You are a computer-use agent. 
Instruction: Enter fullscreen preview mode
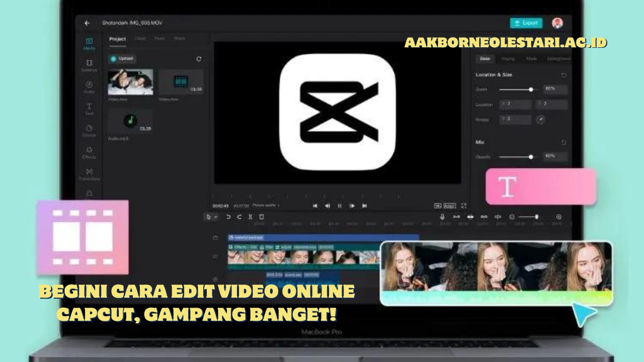pos(463,206)
